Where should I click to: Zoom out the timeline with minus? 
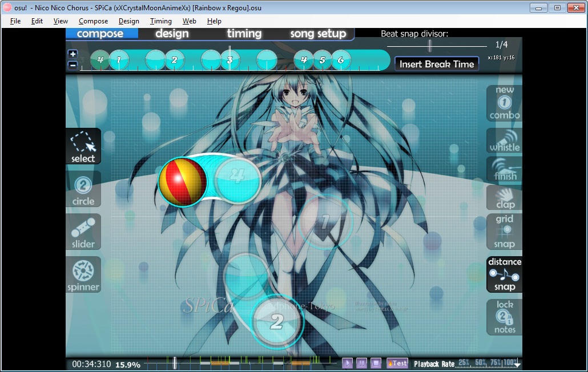(73, 65)
